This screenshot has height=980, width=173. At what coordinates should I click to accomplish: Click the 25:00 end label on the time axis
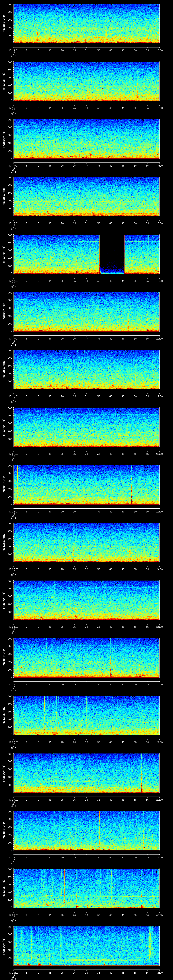(159, 627)
